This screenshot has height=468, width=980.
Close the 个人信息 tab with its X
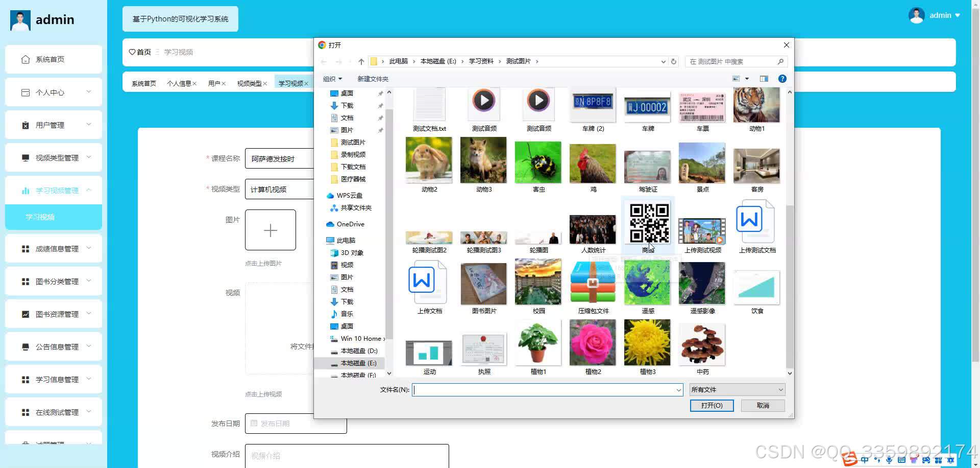(x=194, y=84)
